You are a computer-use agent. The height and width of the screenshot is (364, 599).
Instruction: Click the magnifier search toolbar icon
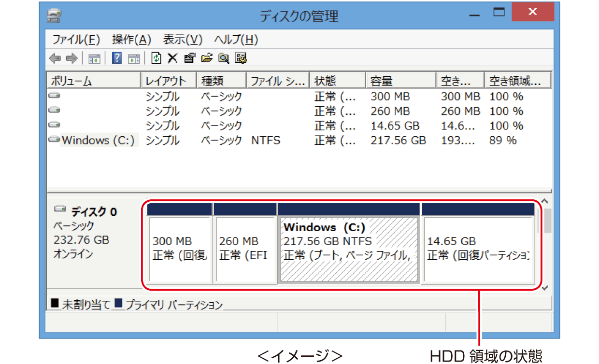[x=223, y=58]
